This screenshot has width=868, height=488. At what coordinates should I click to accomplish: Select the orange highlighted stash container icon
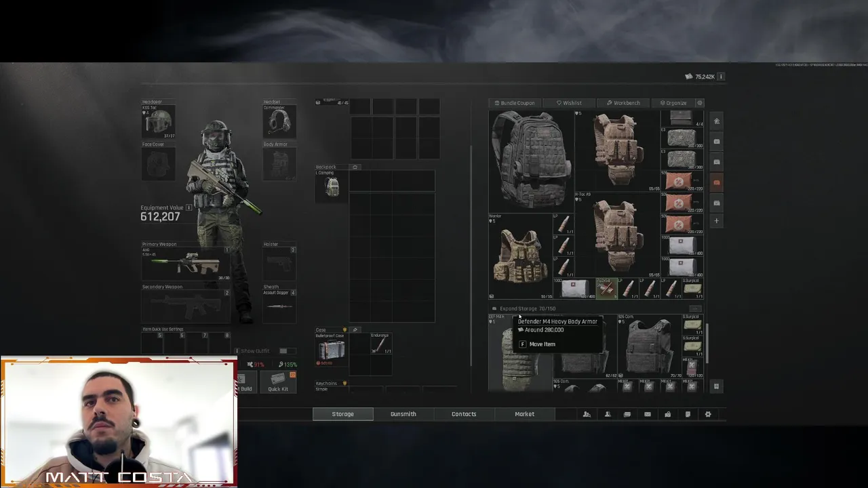pyautogui.click(x=716, y=182)
